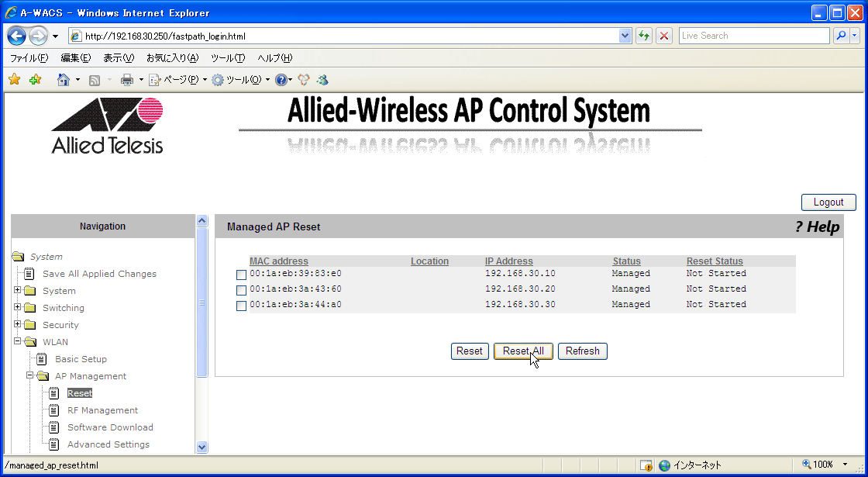The image size is (868, 477).
Task: Expand the System subfolder in navigation tree
Action: point(18,290)
